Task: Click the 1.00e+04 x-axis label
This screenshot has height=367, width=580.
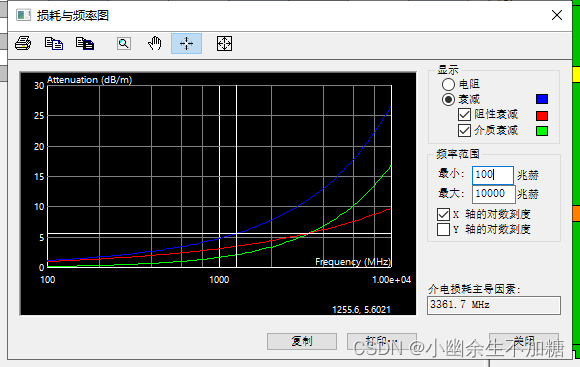Action: point(391,280)
